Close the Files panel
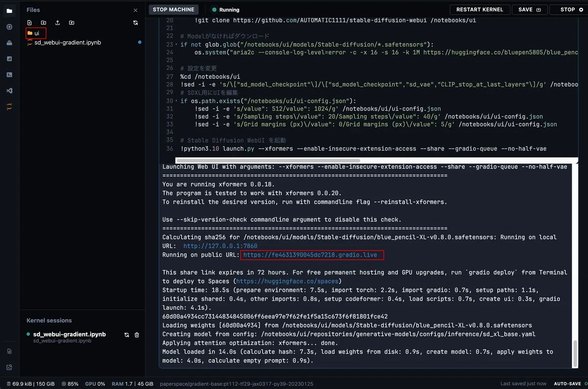Image resolution: width=588 pixels, height=389 pixels. pos(136,10)
